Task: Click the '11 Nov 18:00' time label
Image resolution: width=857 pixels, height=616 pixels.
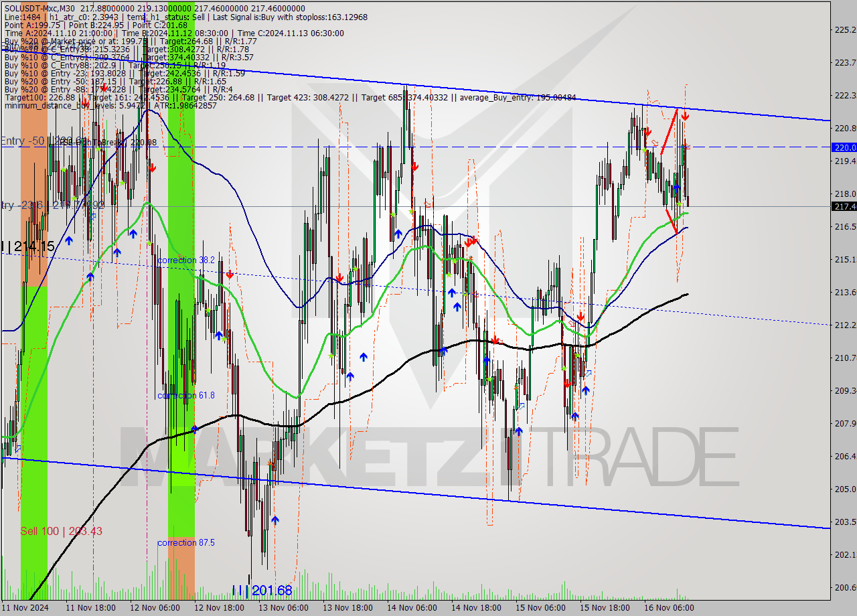Action: coord(90,608)
